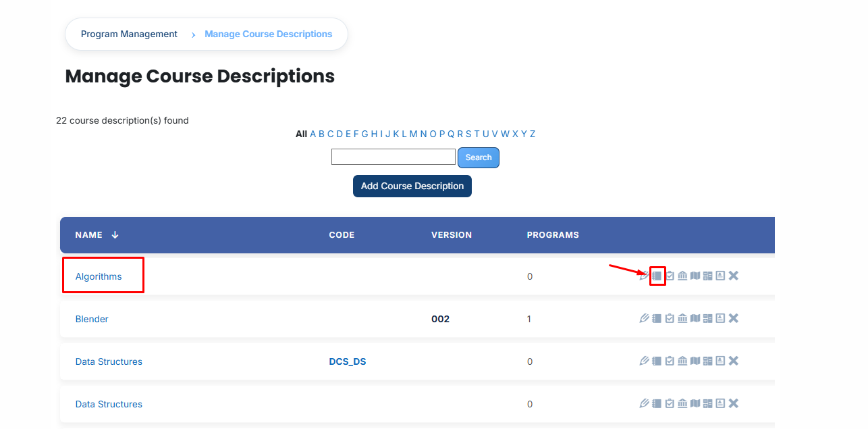
Task: Click the PROGRAMS column header
Action: tap(553, 235)
